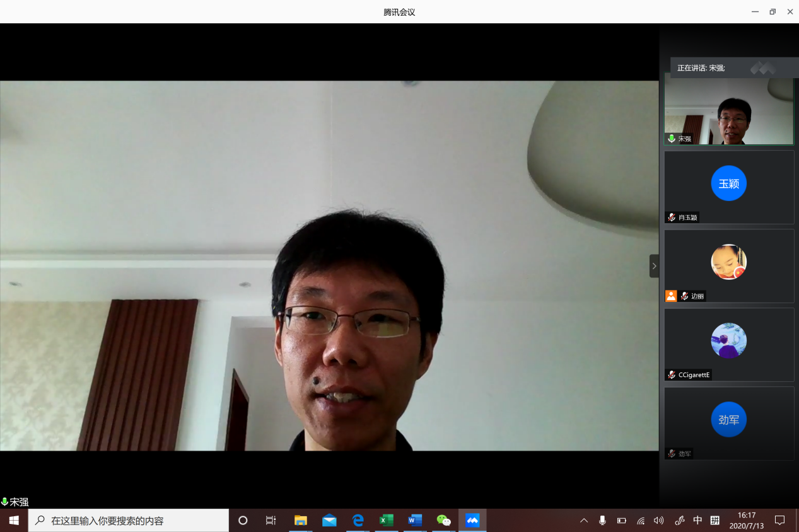
Task: Click the 玉颖 participant avatar tile
Action: pos(728,184)
